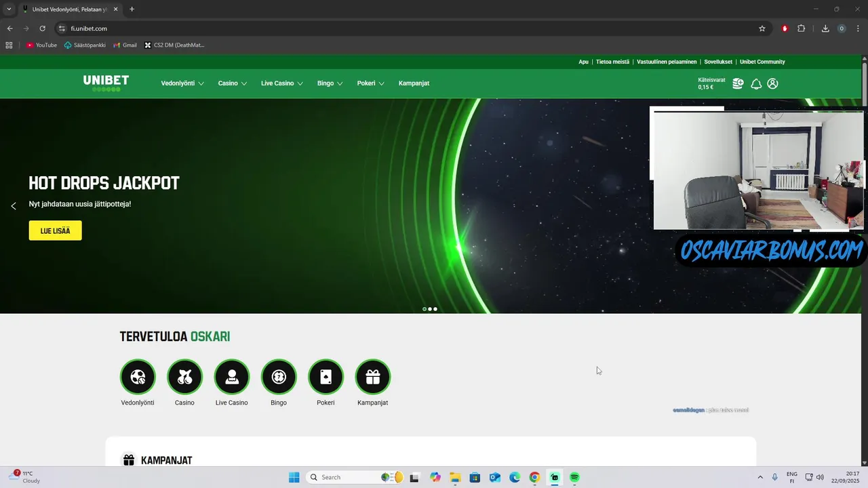This screenshot has width=868, height=488.
Task: Select the second carousel dot
Action: (x=430, y=309)
